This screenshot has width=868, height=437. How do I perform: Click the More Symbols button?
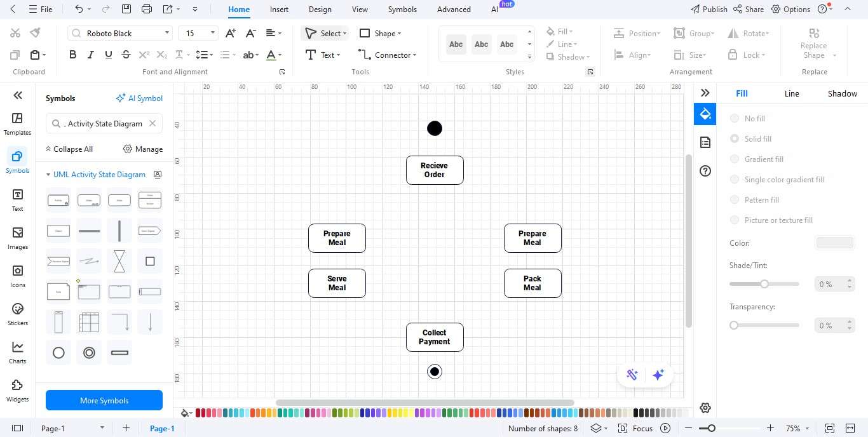coord(104,400)
